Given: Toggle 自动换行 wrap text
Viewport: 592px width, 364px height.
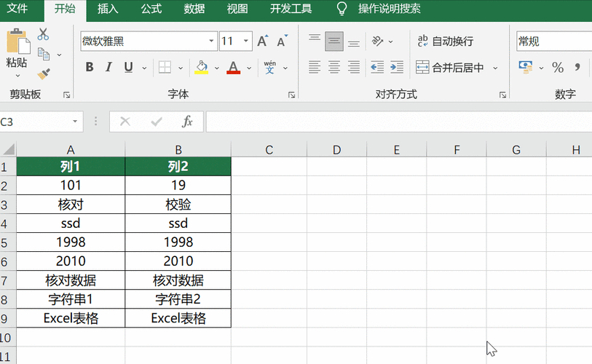Looking at the screenshot, I should click(x=444, y=41).
